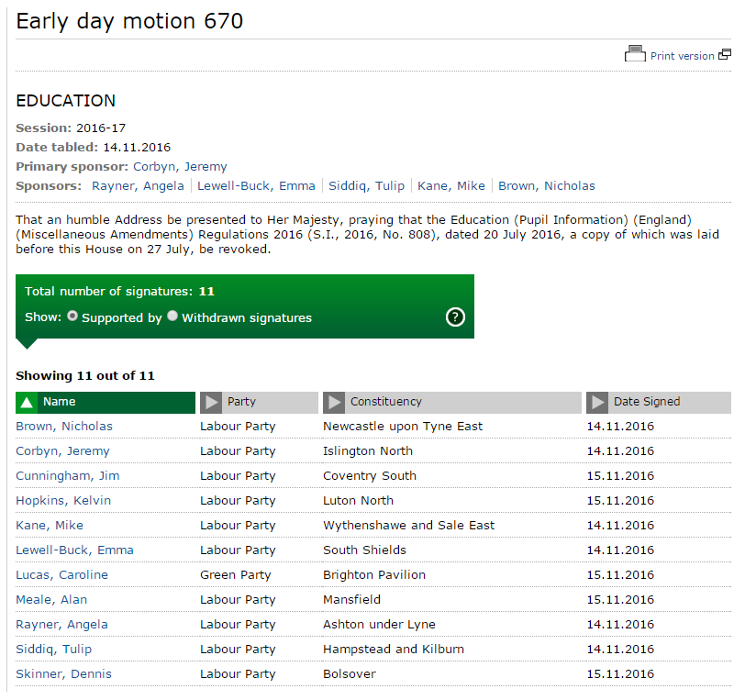Image resolution: width=745 pixels, height=700 pixels.
Task: Select the Supported by radio button
Action: (x=72, y=316)
